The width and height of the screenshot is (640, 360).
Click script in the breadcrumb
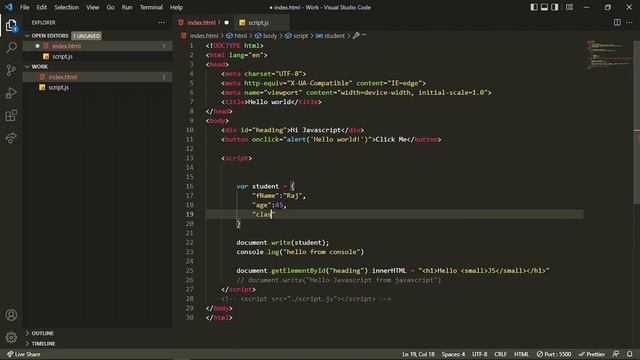click(301, 36)
